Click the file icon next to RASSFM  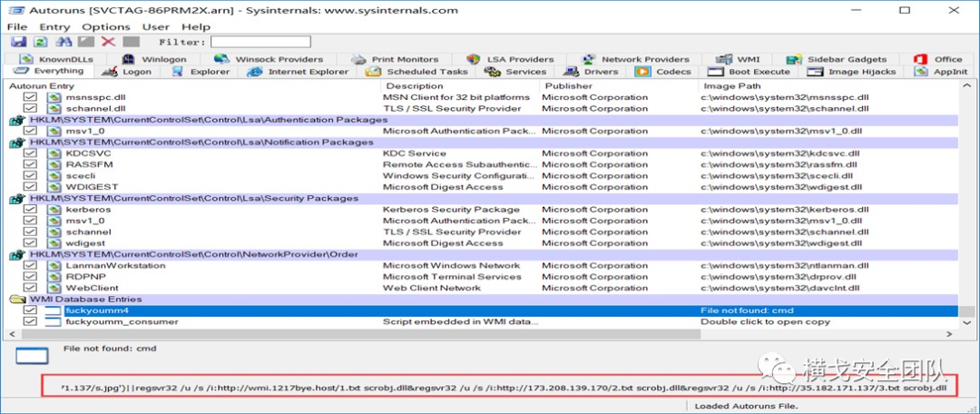coord(54,164)
